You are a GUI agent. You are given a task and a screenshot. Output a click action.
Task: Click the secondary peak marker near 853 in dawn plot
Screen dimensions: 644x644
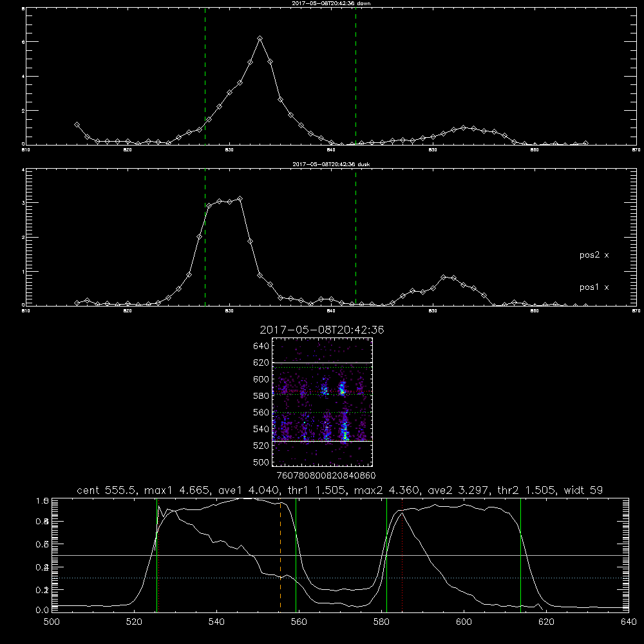pos(464,128)
